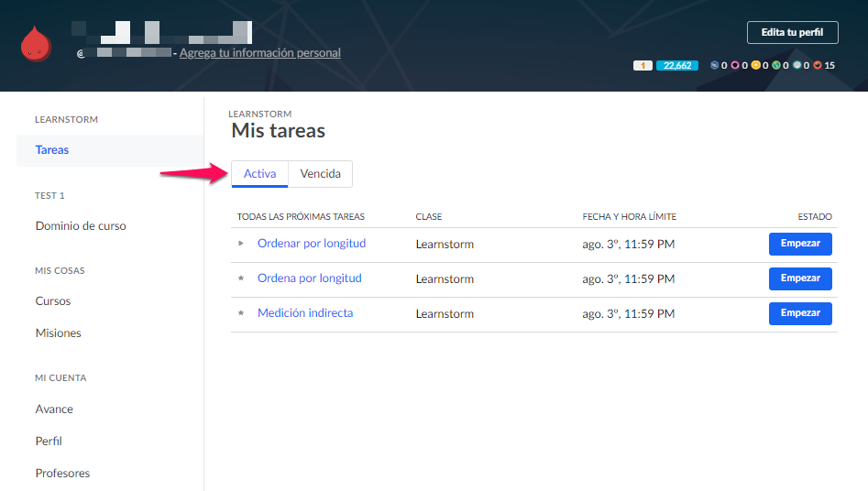Switch to the Activa tab
The image size is (868, 491).
[259, 174]
